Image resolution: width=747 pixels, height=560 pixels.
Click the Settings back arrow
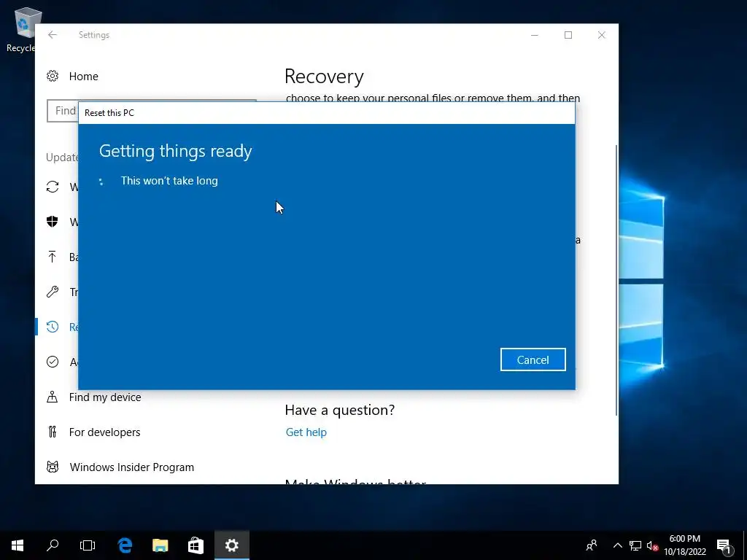(x=53, y=35)
